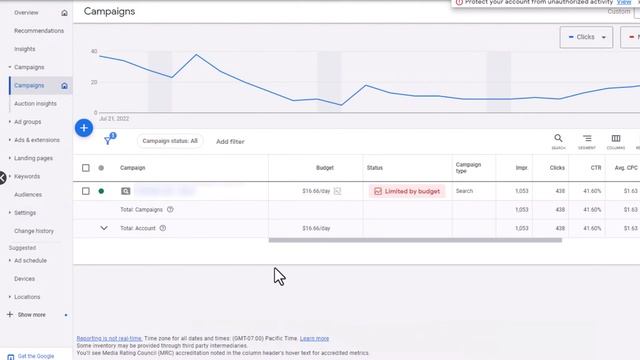Sort by CTR column header

pyautogui.click(x=596, y=168)
